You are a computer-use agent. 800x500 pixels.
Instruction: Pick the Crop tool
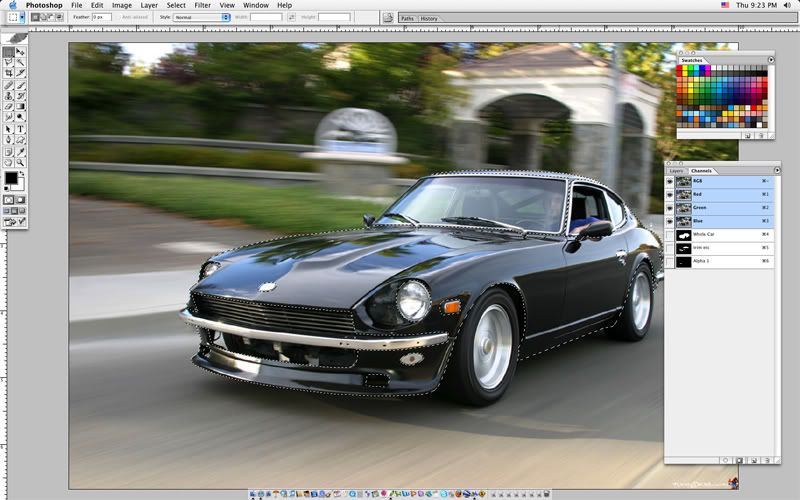(x=9, y=73)
